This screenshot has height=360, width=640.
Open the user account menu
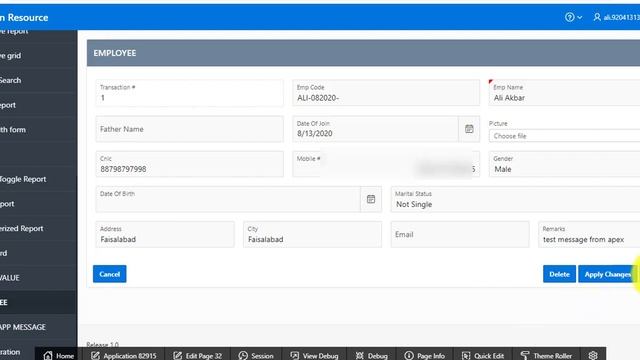(616, 17)
